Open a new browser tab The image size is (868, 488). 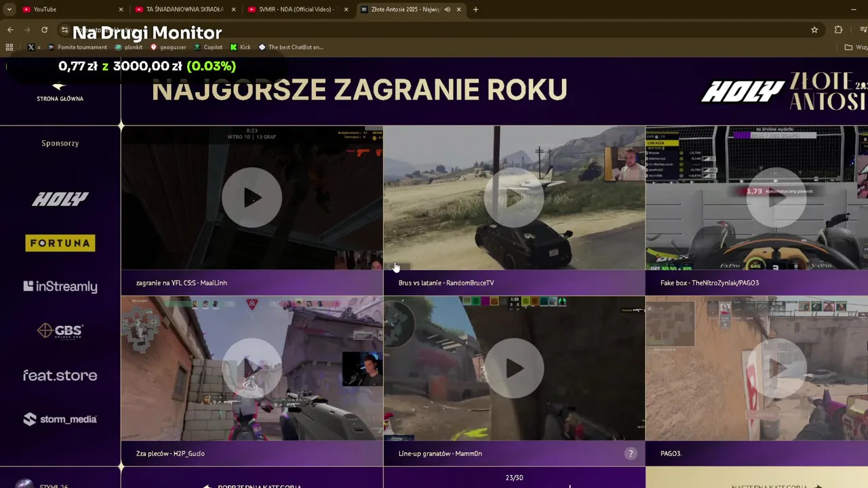475,9
